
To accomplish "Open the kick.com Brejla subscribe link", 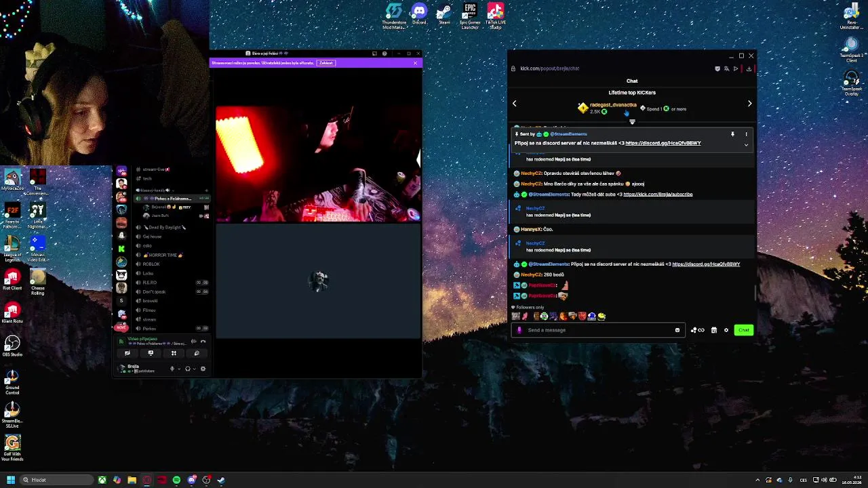I will point(658,195).
